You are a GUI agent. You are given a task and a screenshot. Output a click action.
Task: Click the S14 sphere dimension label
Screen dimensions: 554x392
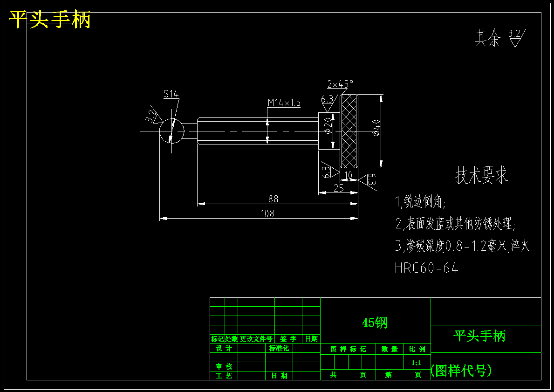click(171, 94)
